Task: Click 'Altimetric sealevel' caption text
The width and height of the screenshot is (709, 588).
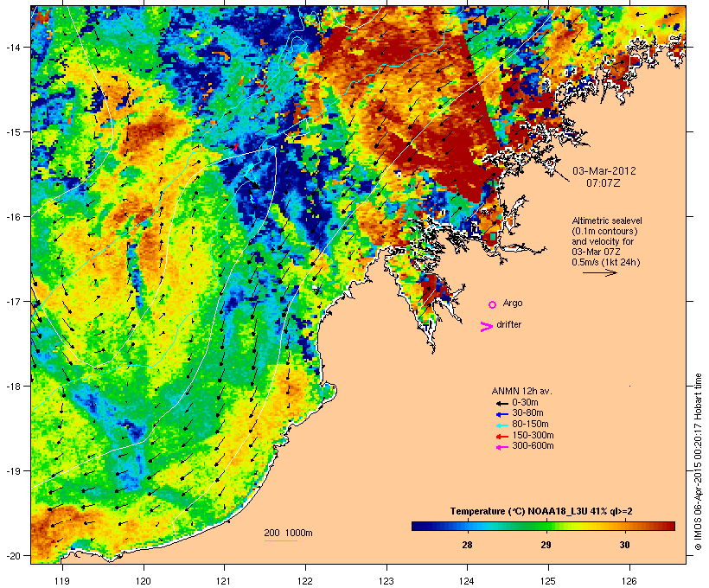Action: tap(607, 220)
